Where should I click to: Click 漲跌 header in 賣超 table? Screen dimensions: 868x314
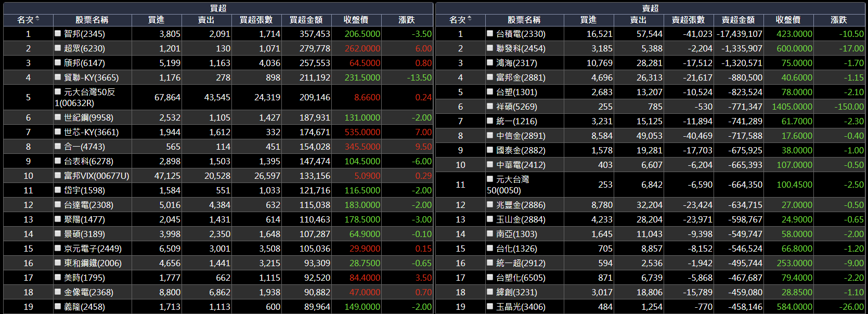click(x=839, y=20)
